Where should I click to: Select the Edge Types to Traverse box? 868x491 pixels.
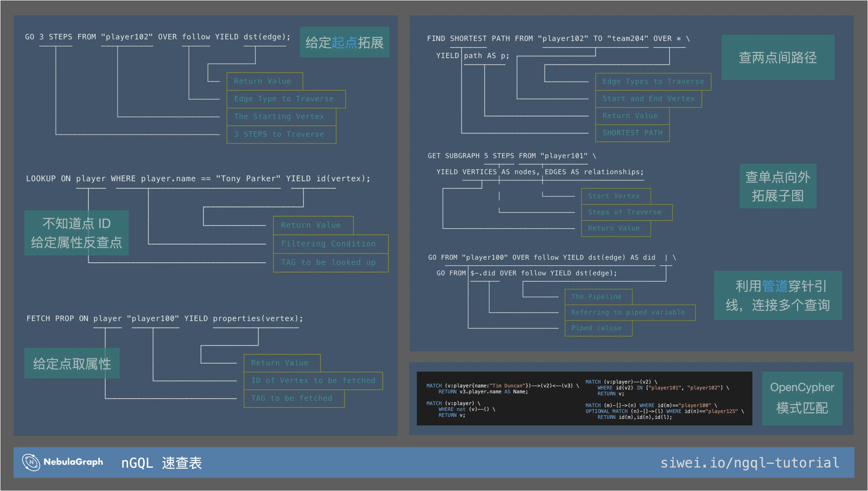pos(653,82)
